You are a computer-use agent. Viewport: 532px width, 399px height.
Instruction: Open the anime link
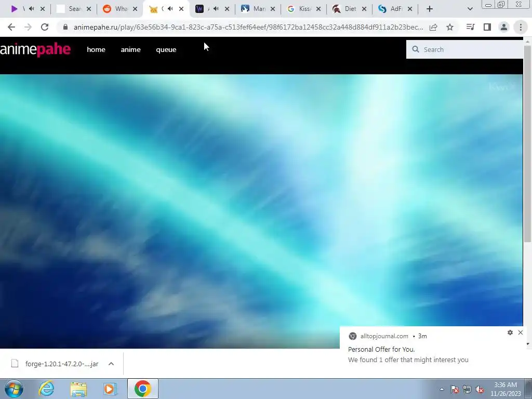tap(130, 49)
